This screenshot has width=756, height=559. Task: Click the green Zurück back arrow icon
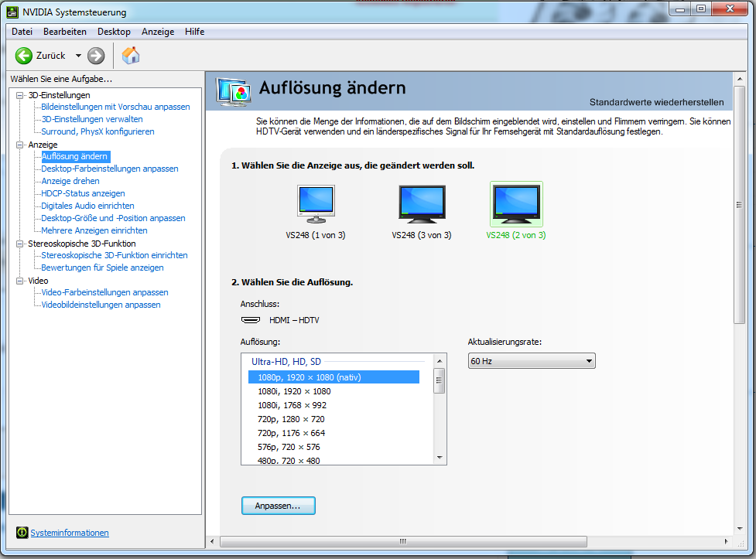(x=24, y=56)
